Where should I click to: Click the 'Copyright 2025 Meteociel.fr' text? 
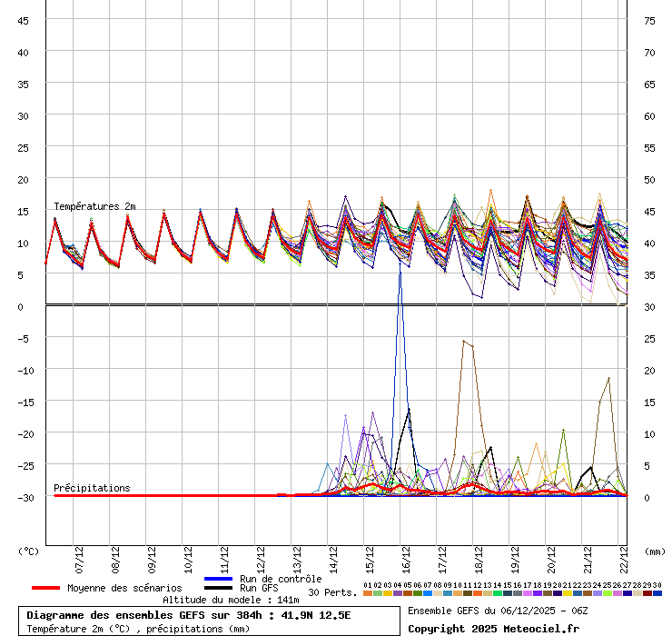pos(493,628)
